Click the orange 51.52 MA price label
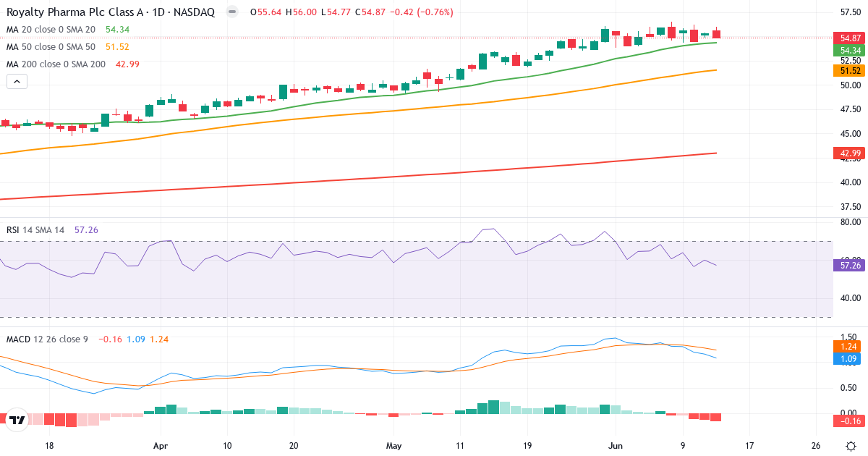This screenshot has width=868, height=456. coord(848,70)
